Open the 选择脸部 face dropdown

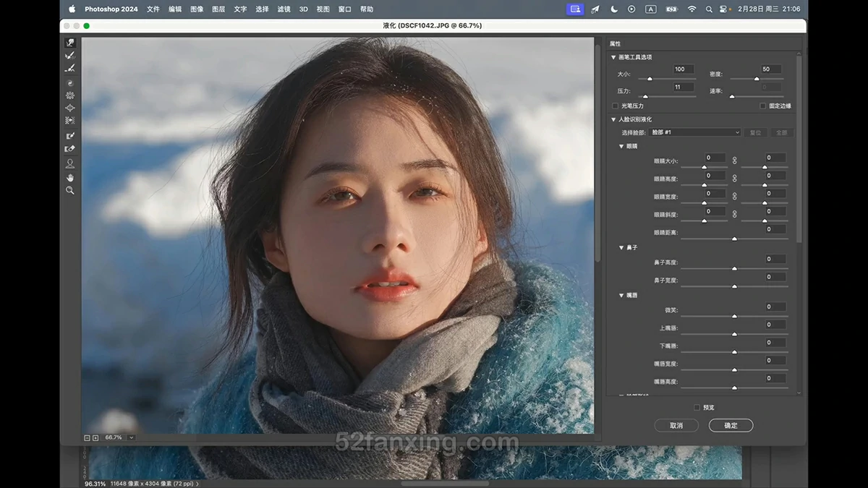(694, 132)
